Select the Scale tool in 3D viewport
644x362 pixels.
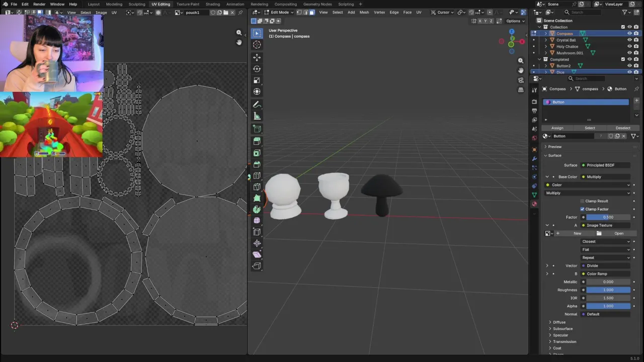257,80
